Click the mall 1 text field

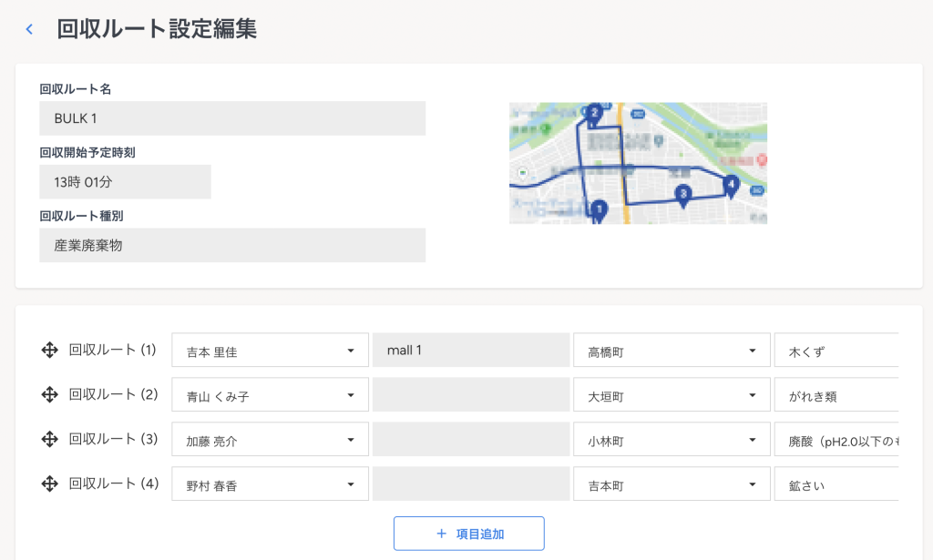click(x=470, y=351)
